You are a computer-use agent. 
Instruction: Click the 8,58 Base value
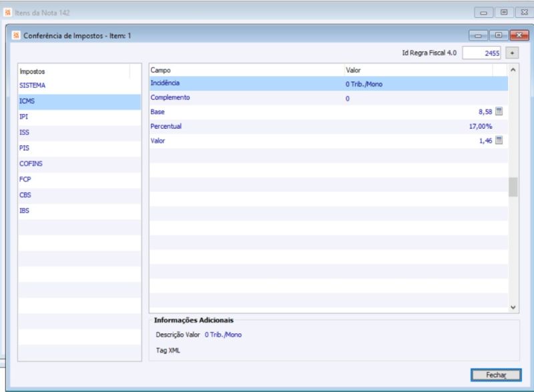pyautogui.click(x=485, y=112)
